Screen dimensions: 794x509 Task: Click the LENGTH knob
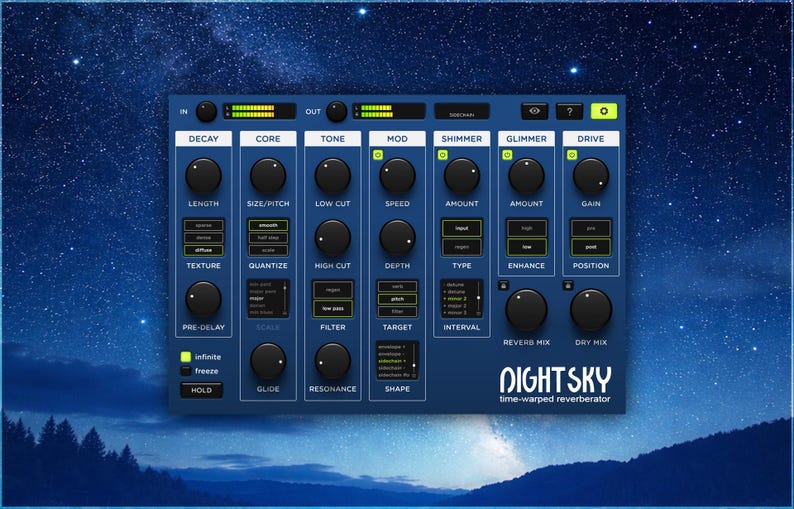(x=204, y=176)
